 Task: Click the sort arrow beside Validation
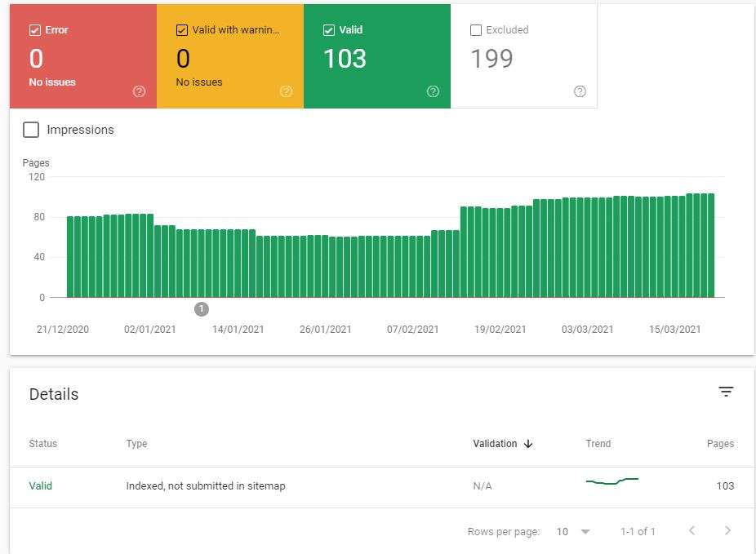point(528,444)
